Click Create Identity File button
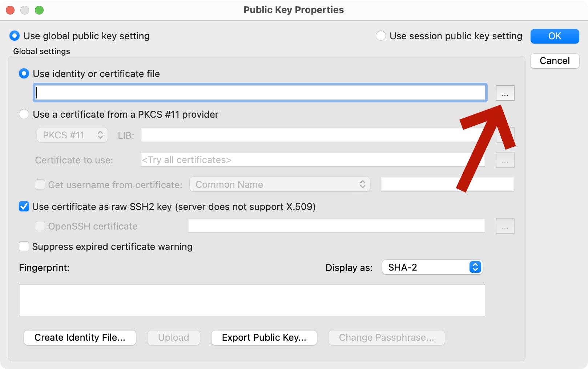The width and height of the screenshot is (588, 369). coord(80,337)
